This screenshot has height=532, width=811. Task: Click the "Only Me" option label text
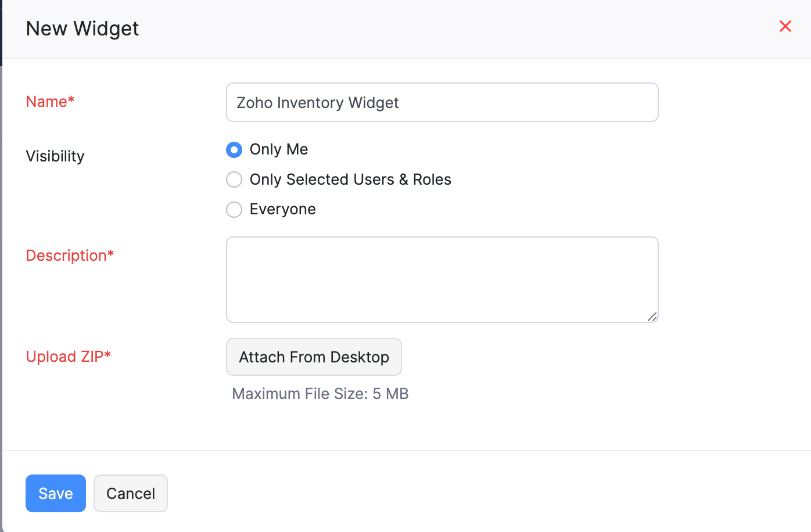pos(279,149)
